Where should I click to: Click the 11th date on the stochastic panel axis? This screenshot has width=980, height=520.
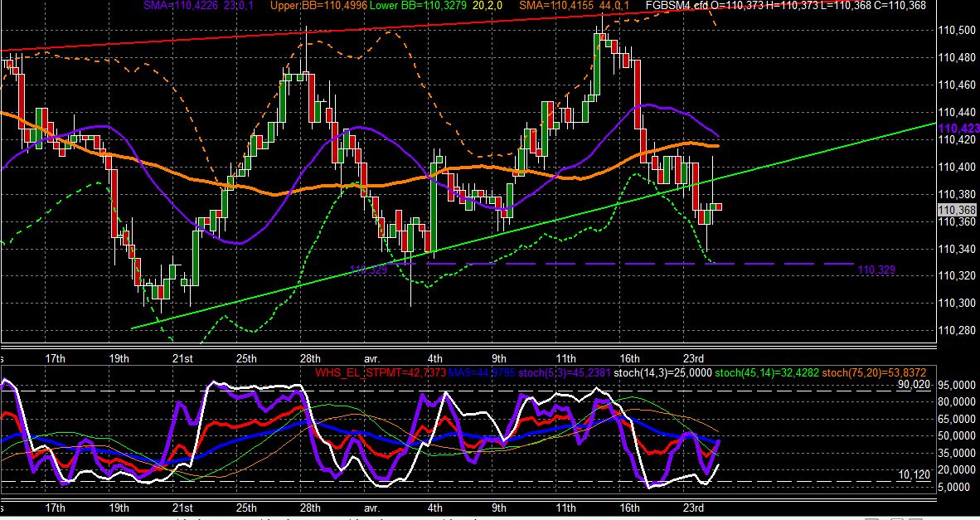[565, 508]
